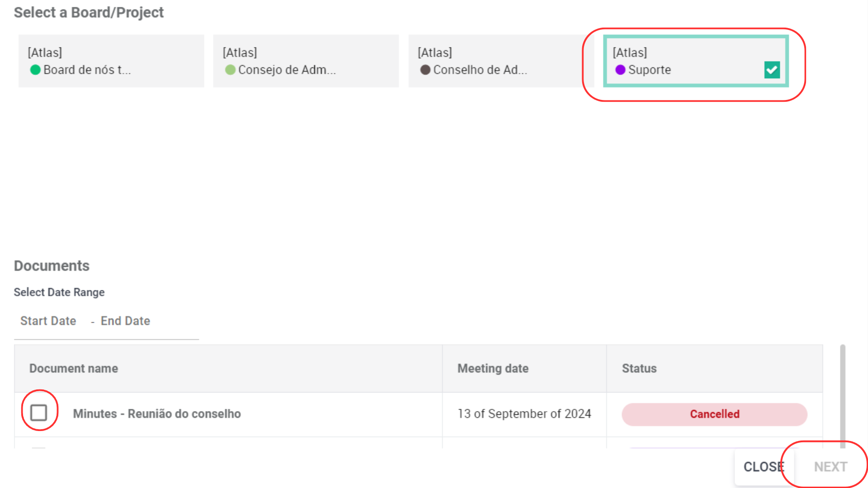Screen dimensions: 868x488
Task: Click the documents table vertical scrollbar
Action: (x=842, y=393)
